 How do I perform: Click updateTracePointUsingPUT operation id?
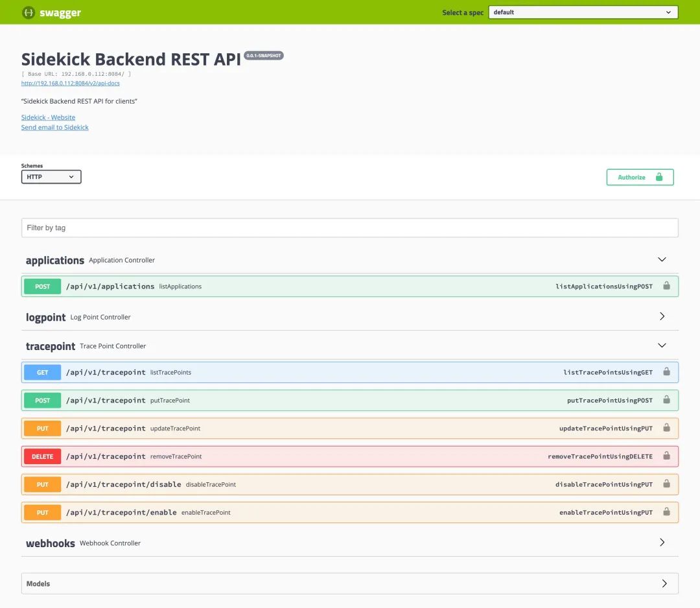coord(606,428)
